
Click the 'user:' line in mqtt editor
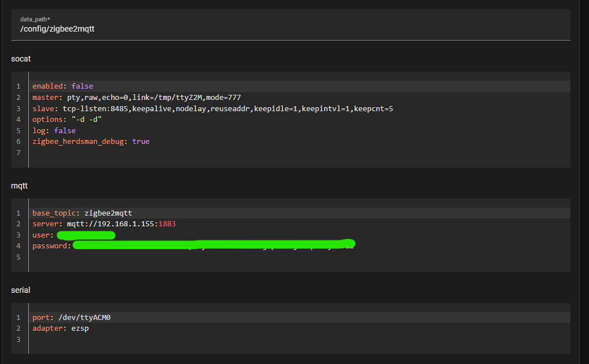(73, 235)
